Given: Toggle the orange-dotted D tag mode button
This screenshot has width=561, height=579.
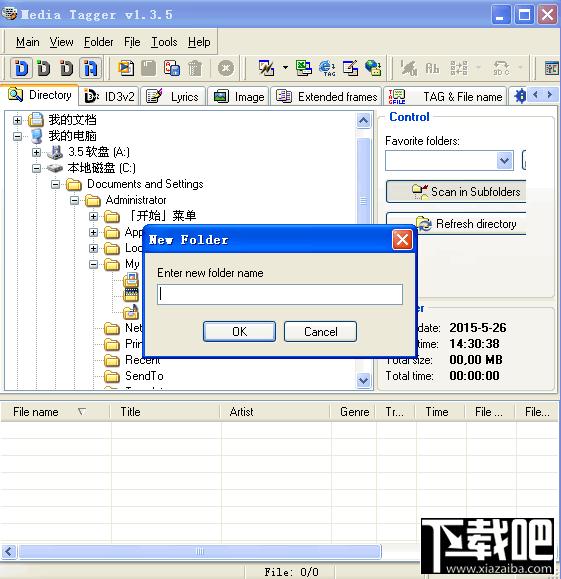Looking at the screenshot, I should click(67, 68).
